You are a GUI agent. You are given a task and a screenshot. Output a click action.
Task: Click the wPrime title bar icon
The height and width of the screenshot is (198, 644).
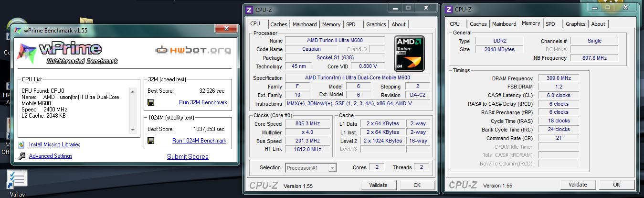(x=18, y=30)
